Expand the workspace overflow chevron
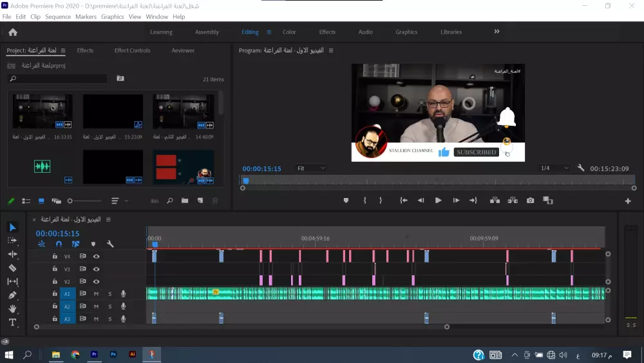 click(497, 32)
